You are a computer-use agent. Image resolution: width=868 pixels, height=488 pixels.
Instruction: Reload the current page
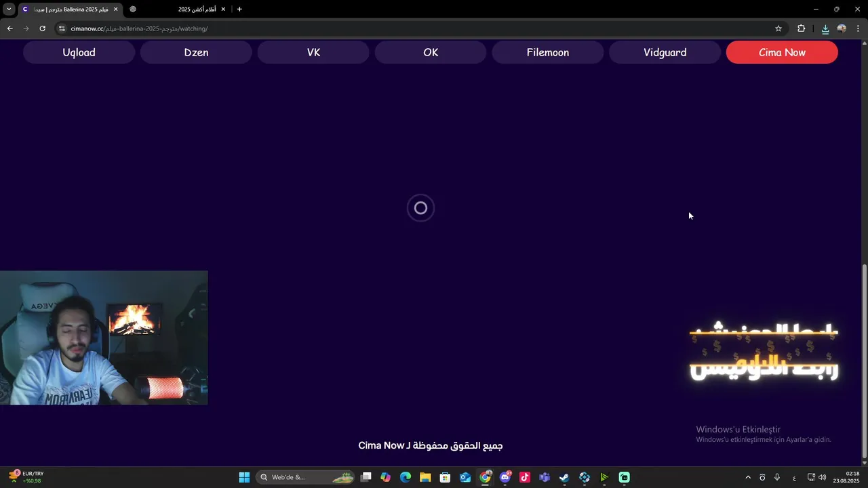point(42,28)
